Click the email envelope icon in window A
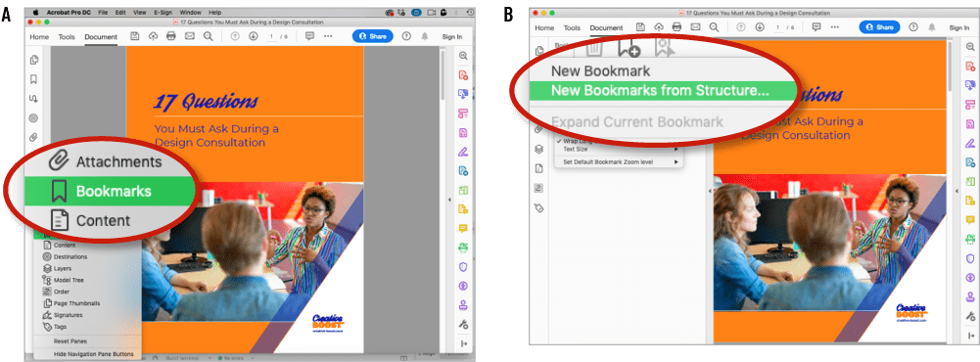Screen dimensions: 980x362 (189, 36)
